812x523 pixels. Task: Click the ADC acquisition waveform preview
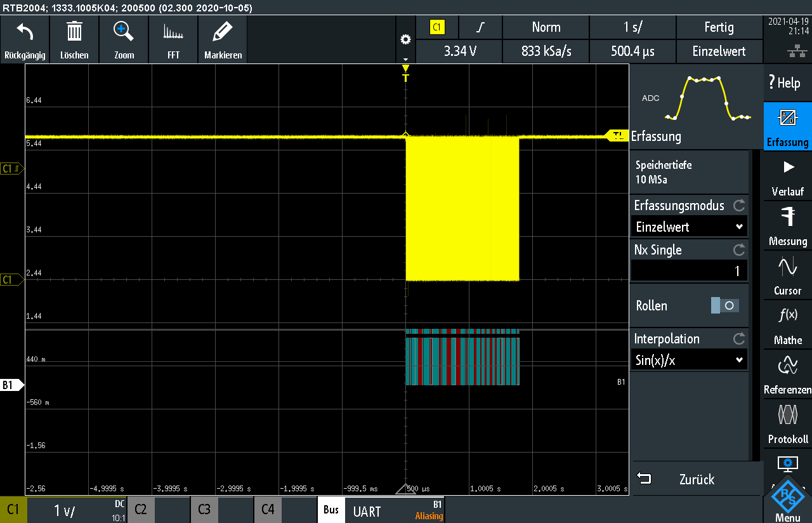[697, 98]
